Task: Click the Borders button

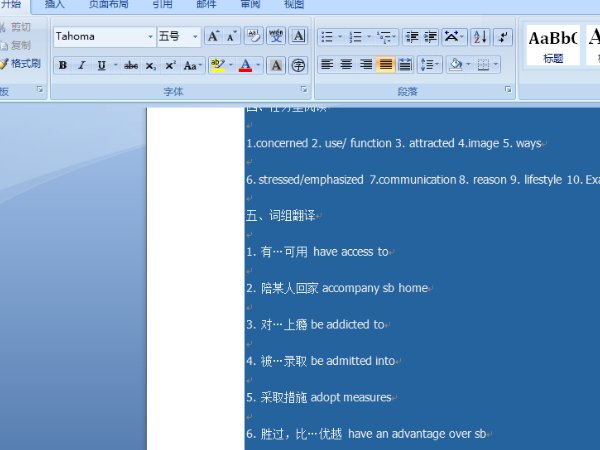Action: (483, 65)
